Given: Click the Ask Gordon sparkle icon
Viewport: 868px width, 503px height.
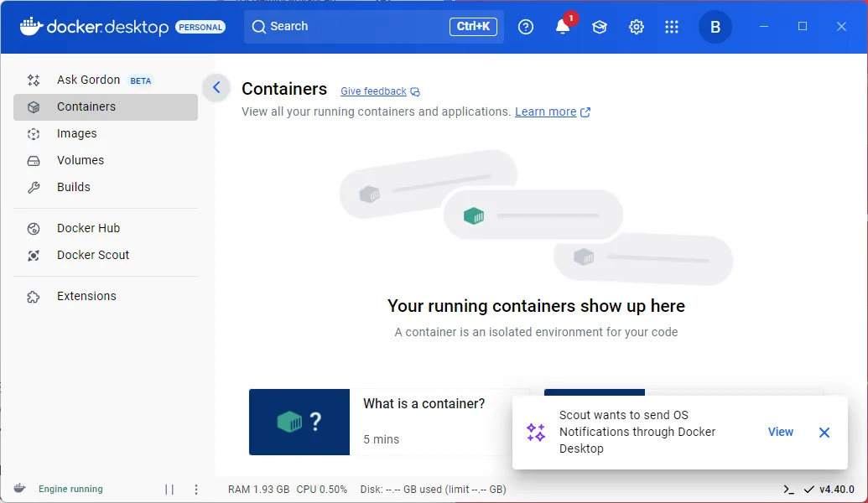Looking at the screenshot, I should [34, 80].
